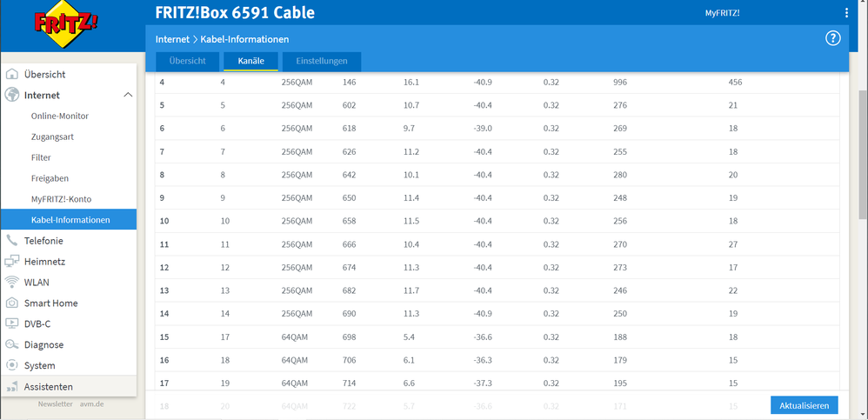The image size is (868, 420).
Task: Select Zugangsart submenu item
Action: [x=52, y=137]
